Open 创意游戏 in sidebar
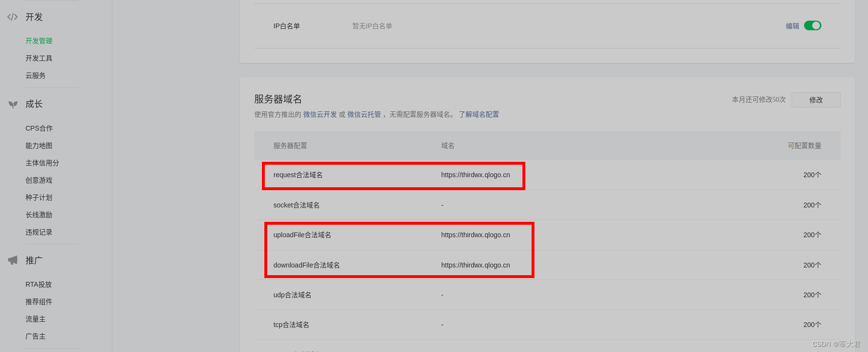 click(39, 180)
